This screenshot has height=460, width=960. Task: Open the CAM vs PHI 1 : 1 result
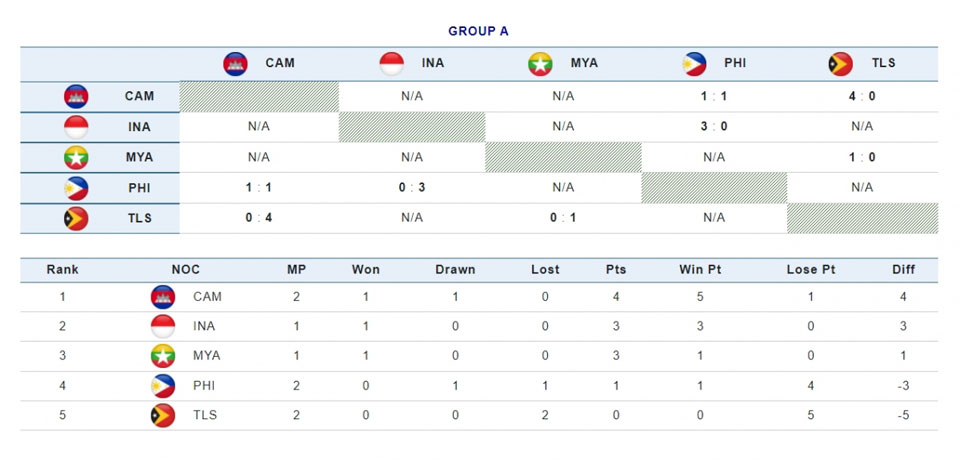714,97
